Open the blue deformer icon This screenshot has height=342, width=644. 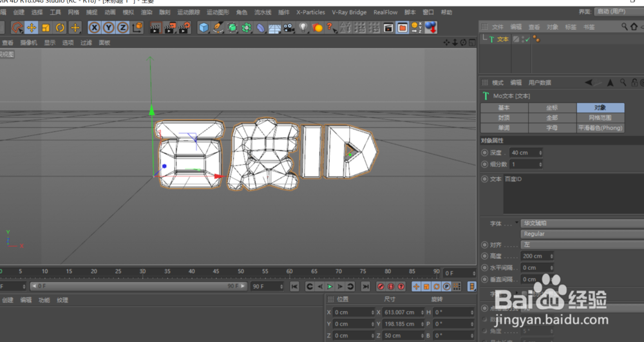[x=260, y=28]
